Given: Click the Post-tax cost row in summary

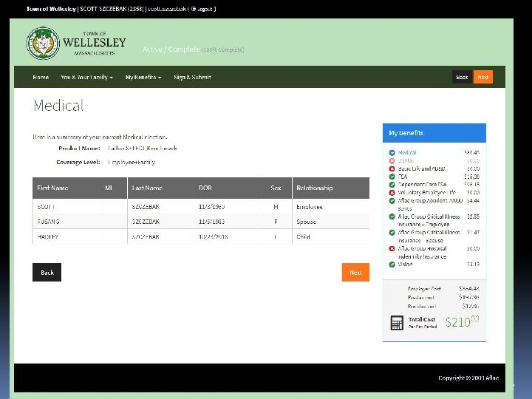Looking at the screenshot, I should point(443,307).
